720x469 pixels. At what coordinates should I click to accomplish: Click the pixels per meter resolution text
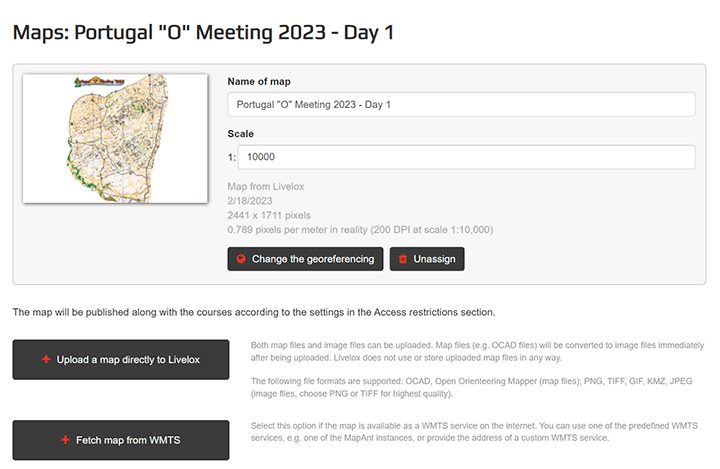point(360,230)
